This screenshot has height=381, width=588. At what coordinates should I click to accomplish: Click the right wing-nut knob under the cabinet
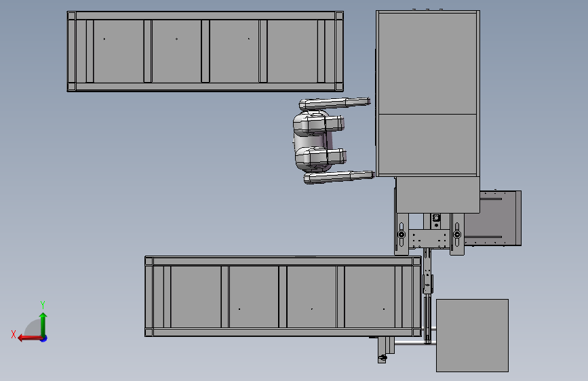[456, 235]
